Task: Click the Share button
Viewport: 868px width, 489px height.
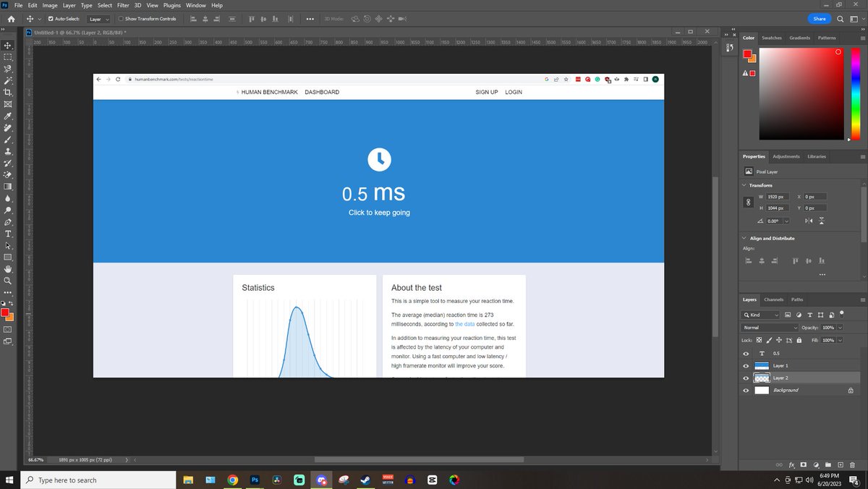Action: pos(819,19)
